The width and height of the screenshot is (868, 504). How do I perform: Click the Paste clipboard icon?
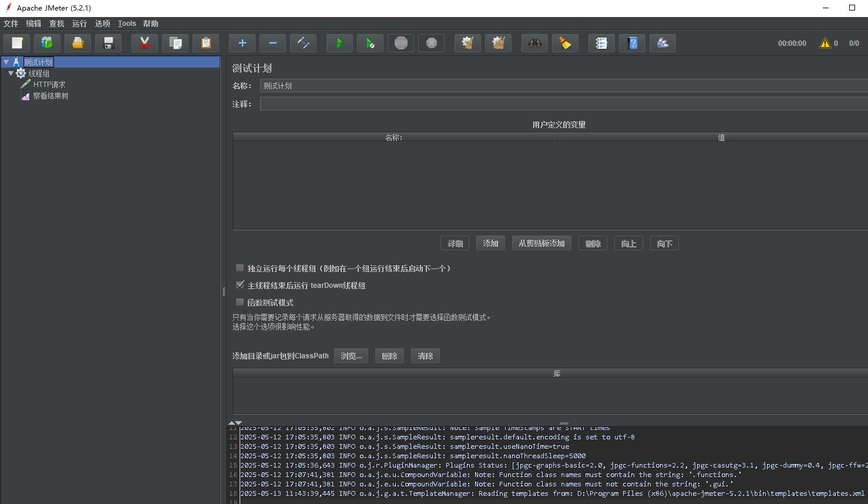point(206,43)
